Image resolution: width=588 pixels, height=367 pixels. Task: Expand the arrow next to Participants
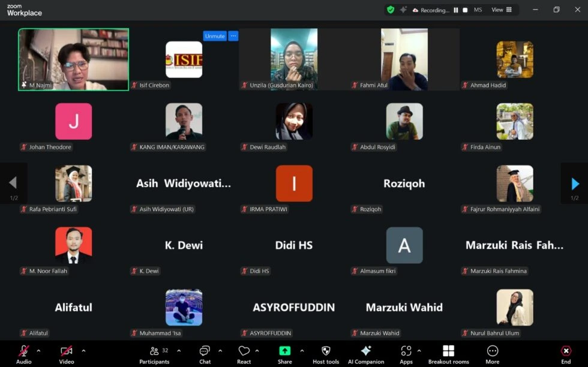[179, 351]
